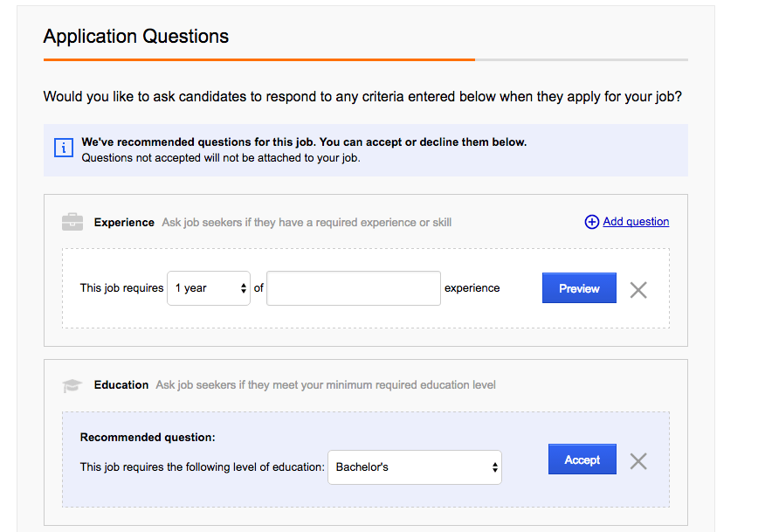Image resolution: width=765 pixels, height=532 pixels.
Task: Click the 'Recommended question:' label
Action: point(148,438)
